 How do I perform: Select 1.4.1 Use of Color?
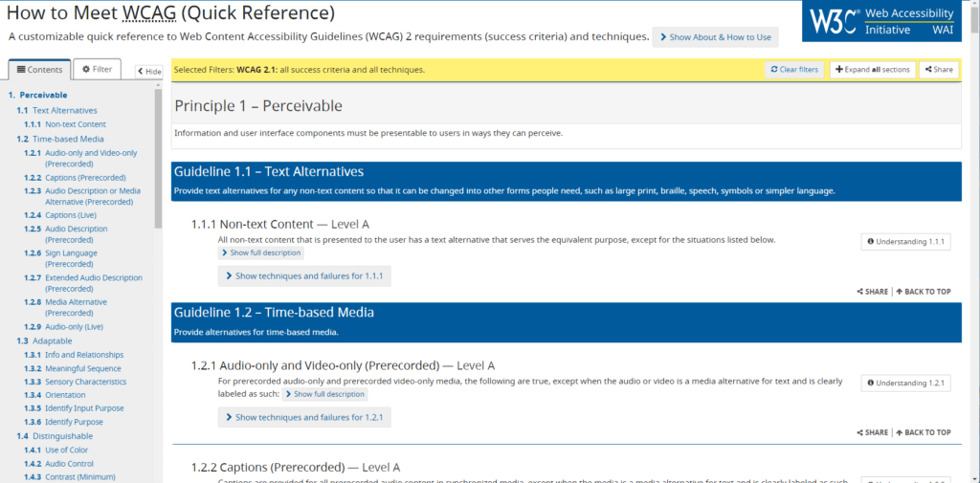56,450
